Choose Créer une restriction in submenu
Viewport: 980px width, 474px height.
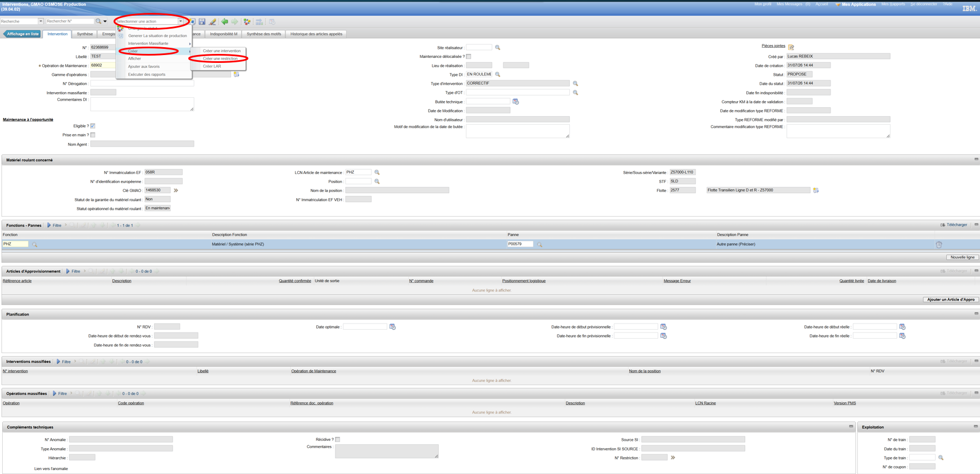click(x=220, y=58)
